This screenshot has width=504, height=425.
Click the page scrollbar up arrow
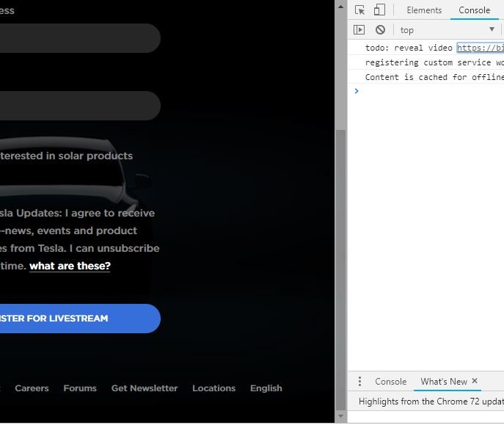pyautogui.click(x=340, y=7)
